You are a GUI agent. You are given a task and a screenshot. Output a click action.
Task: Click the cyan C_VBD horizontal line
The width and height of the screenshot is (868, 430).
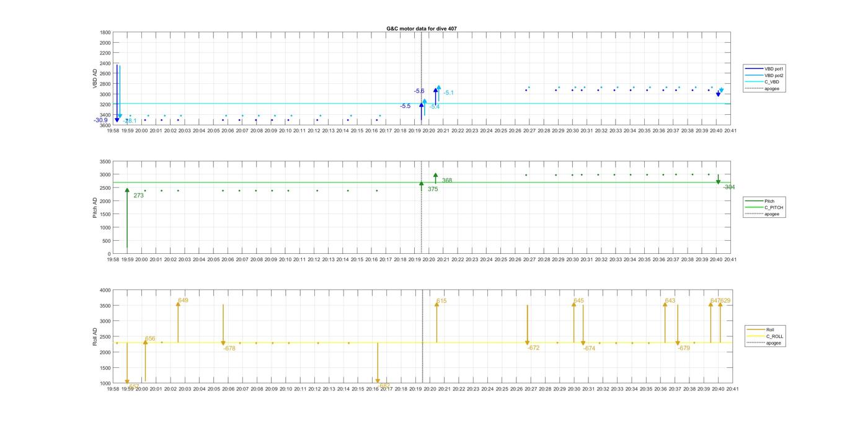[x=422, y=104]
